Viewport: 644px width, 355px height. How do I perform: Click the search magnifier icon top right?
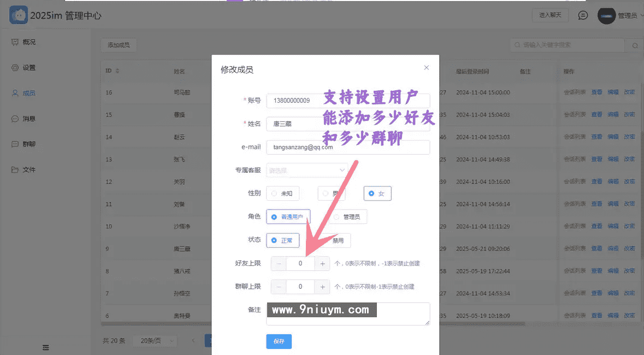coord(634,45)
